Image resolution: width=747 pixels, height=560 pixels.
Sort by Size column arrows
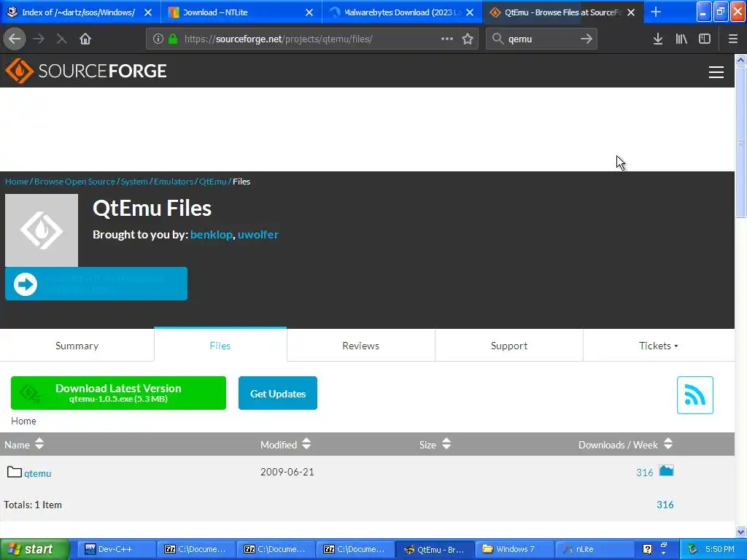tap(446, 444)
